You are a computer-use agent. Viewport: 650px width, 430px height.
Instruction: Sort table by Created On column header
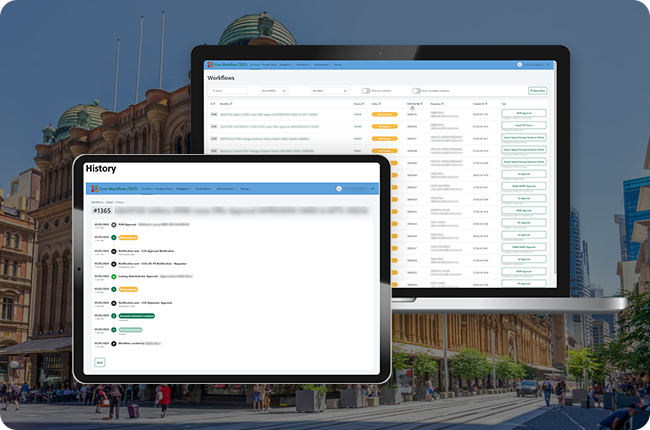[x=480, y=104]
